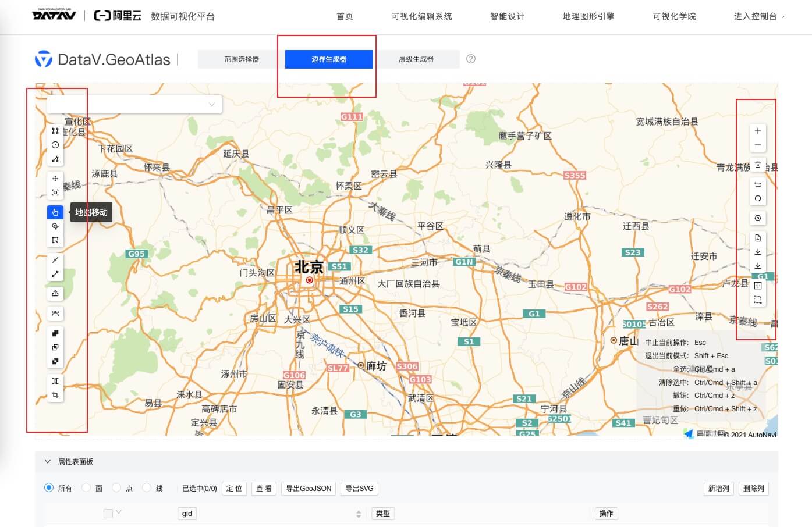812x527 pixels.
Task: Open the 可视化编辑系统 menu item
Action: pos(421,16)
